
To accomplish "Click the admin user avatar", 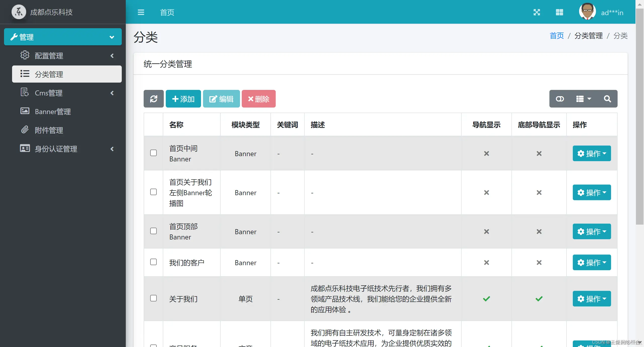I will point(587,11).
